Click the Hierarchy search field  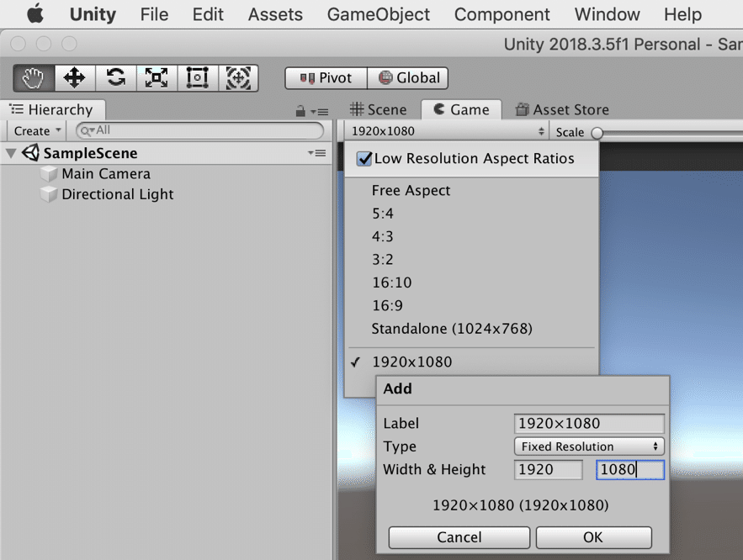(200, 130)
